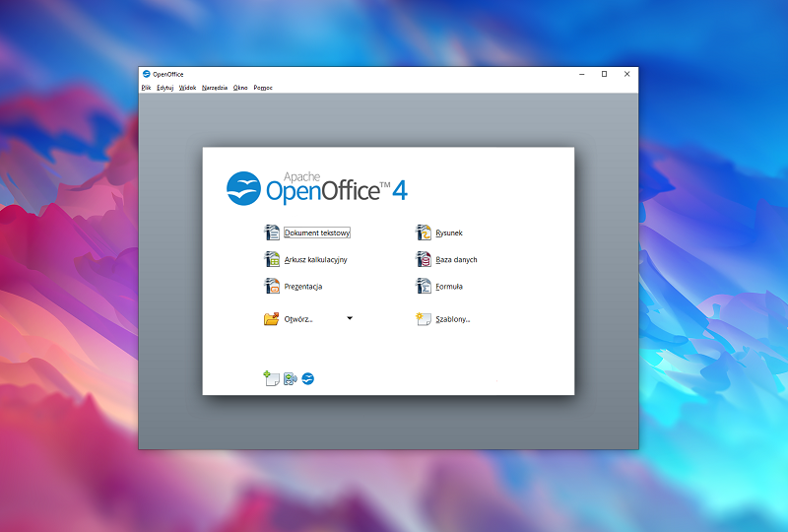
Task: Open the Plik menu
Action: pos(146,88)
